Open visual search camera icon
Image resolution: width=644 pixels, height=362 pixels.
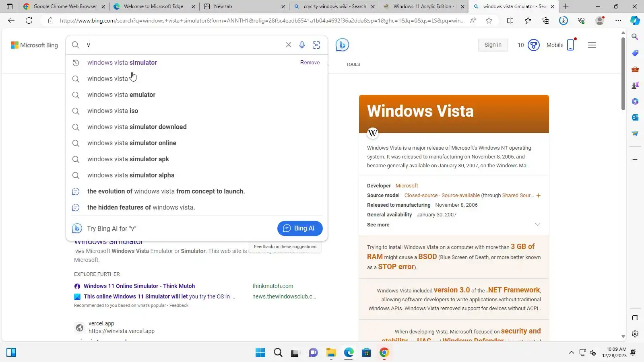tap(316, 45)
